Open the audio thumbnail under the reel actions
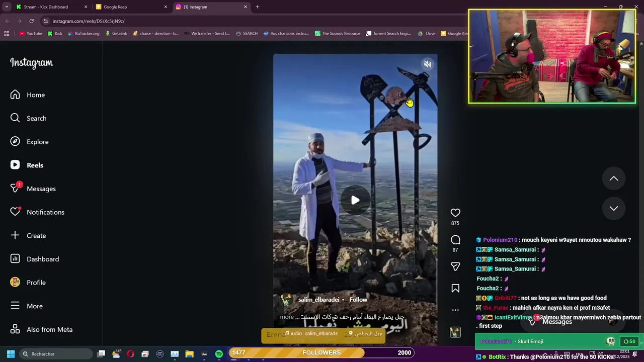644x362 pixels. coord(455,332)
